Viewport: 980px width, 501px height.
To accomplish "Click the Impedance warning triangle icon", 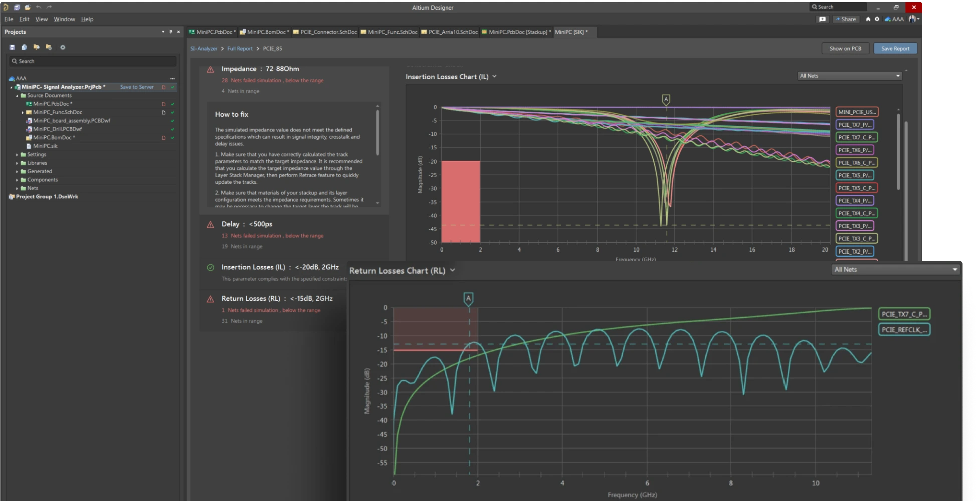I will tap(210, 70).
